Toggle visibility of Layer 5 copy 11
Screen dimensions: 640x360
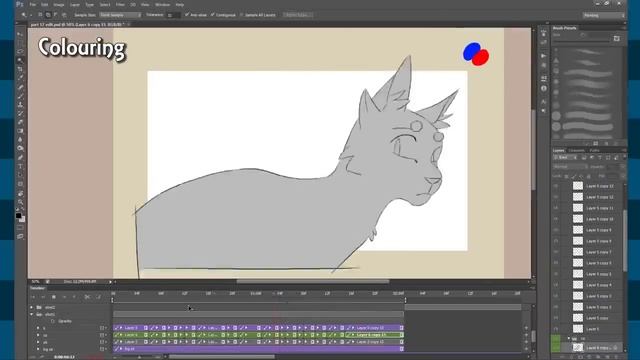[556, 208]
